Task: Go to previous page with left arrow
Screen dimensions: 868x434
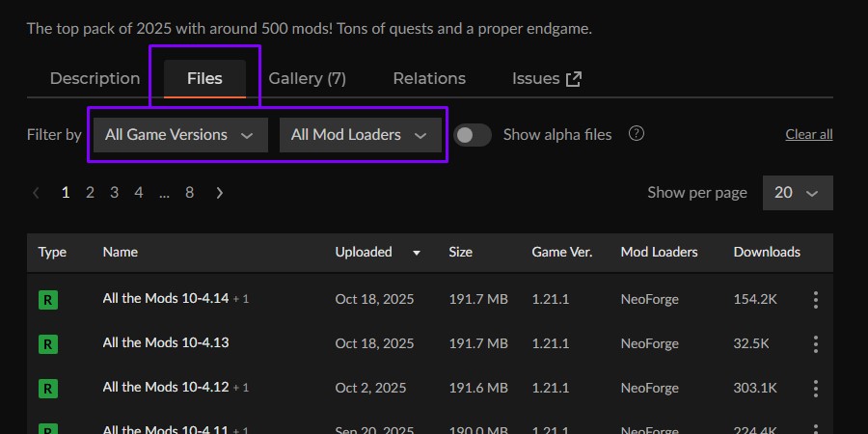Action: [x=37, y=193]
